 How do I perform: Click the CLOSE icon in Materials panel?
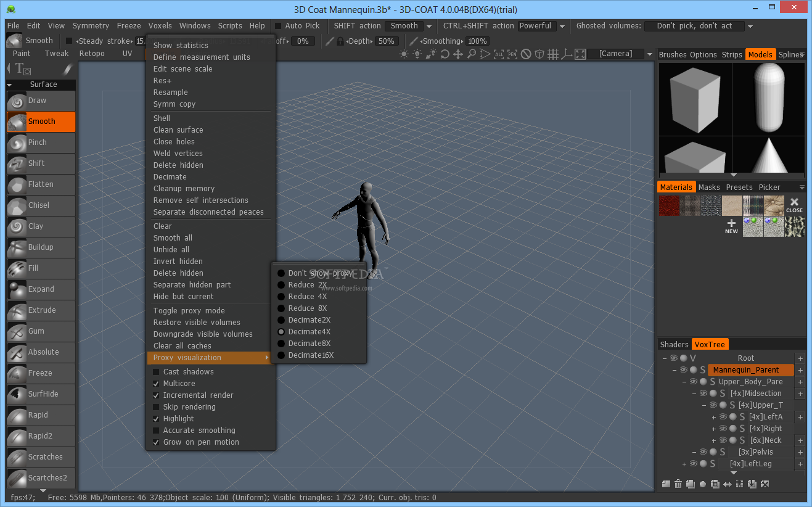(x=794, y=205)
